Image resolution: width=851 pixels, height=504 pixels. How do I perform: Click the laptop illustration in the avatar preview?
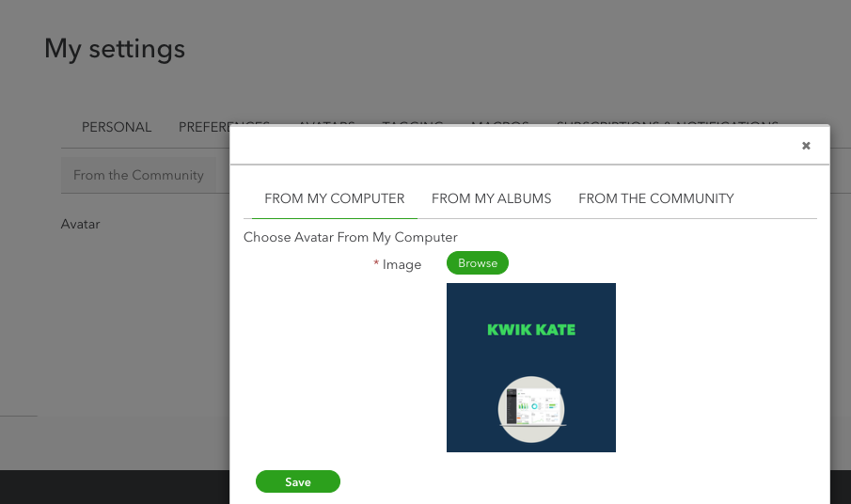tap(531, 408)
